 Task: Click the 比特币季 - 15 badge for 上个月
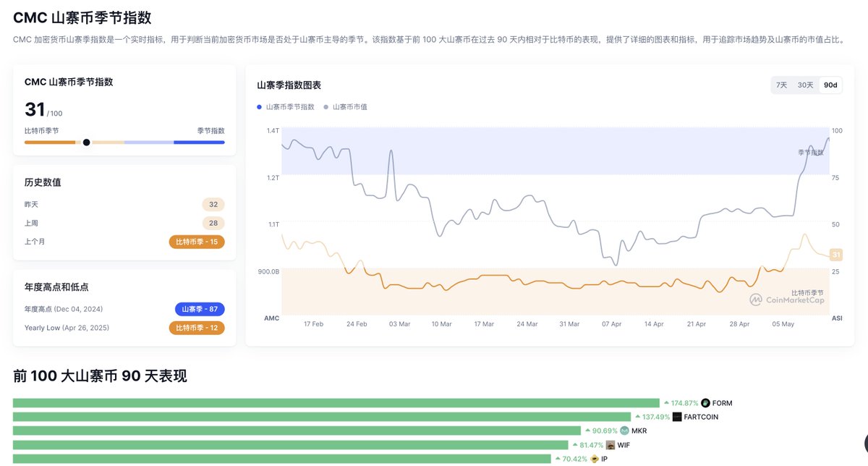click(197, 242)
